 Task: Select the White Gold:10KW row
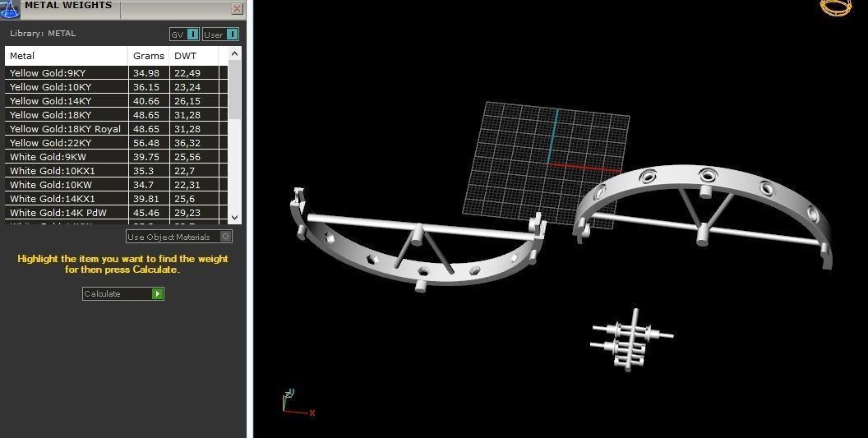(116, 184)
